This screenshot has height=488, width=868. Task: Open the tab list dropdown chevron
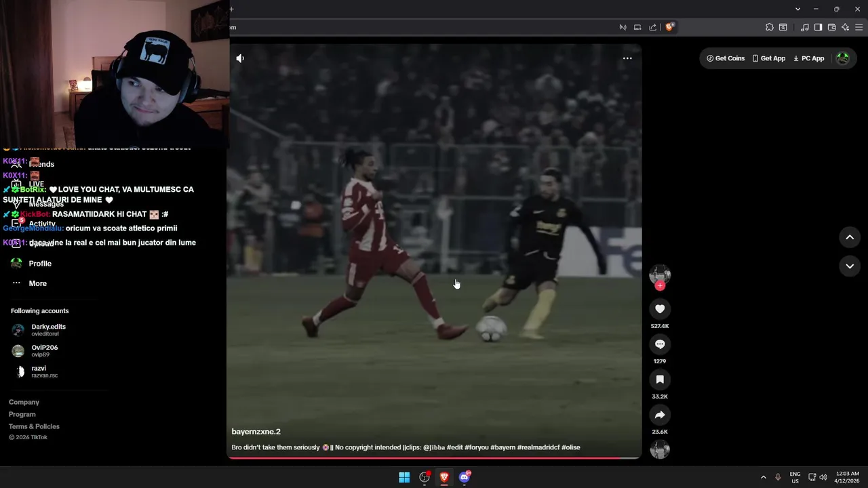coord(797,9)
